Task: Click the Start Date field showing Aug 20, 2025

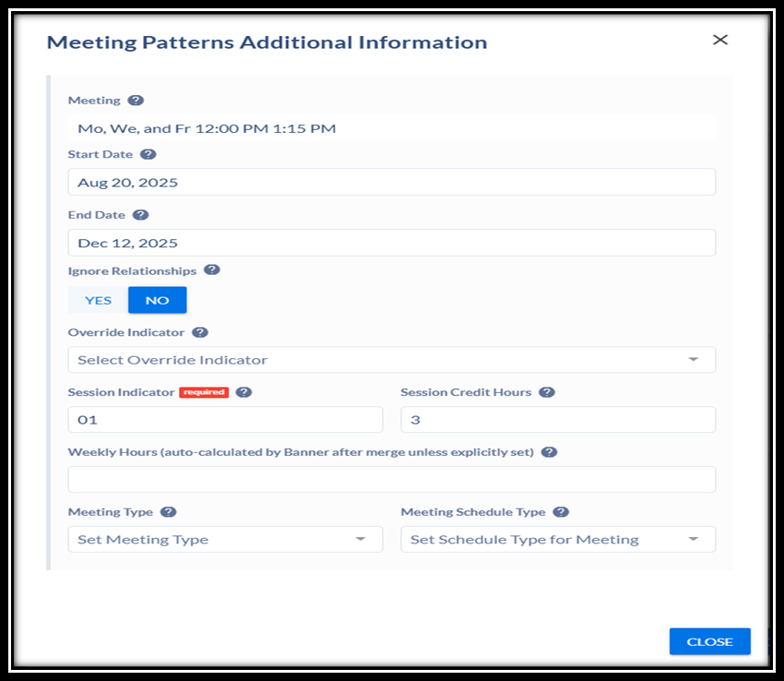Action: pyautogui.click(x=391, y=182)
